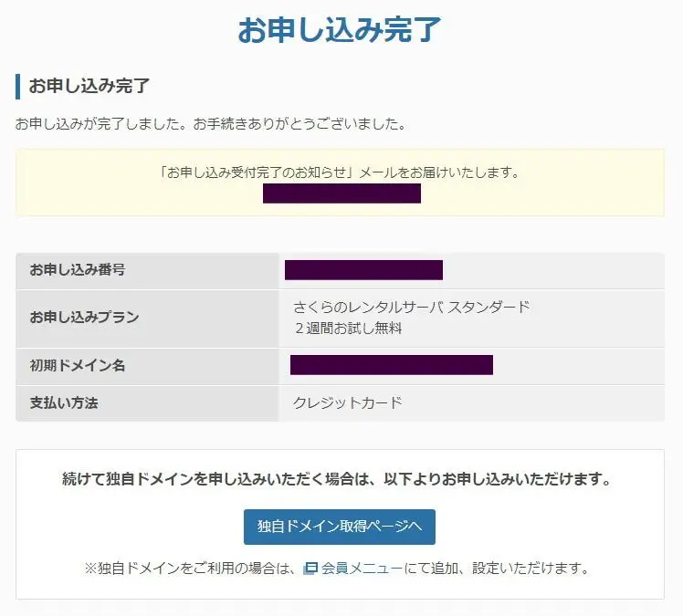
Task: Click the さくらのレンタルサーバ スタンダード plan text
Action: 412,308
